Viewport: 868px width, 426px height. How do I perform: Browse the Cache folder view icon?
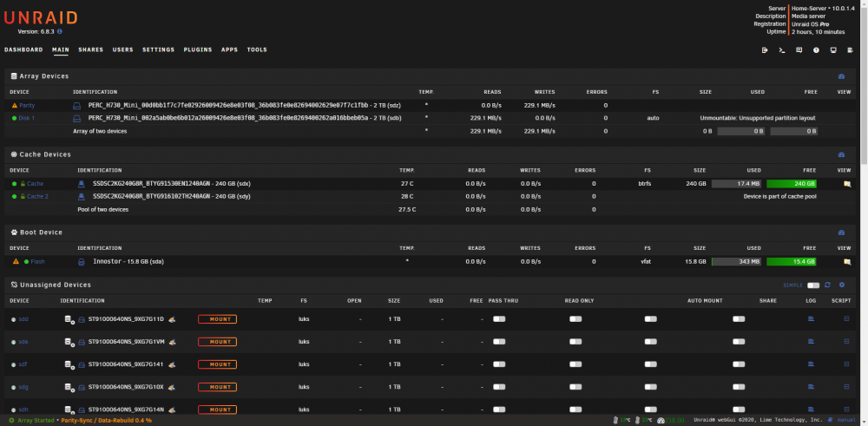(x=847, y=184)
